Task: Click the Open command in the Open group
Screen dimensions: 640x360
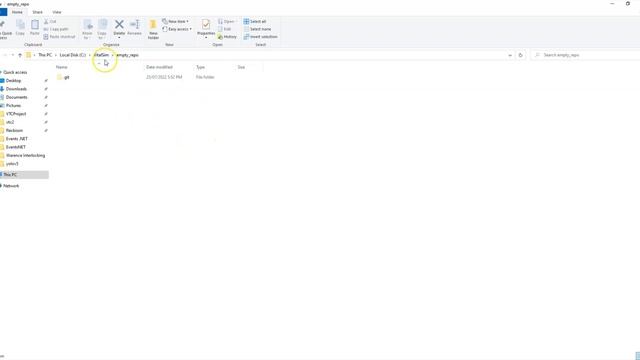Action: click(226, 21)
